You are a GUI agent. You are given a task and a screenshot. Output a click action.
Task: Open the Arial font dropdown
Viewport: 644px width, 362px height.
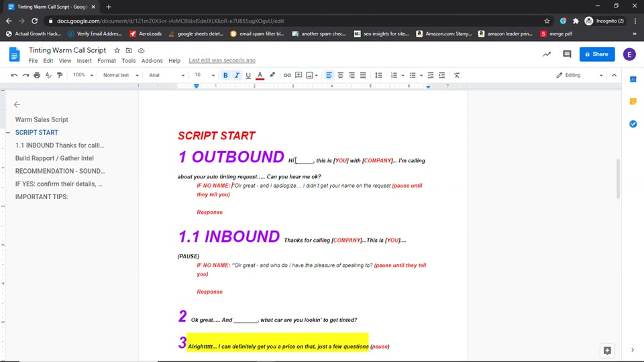point(166,75)
